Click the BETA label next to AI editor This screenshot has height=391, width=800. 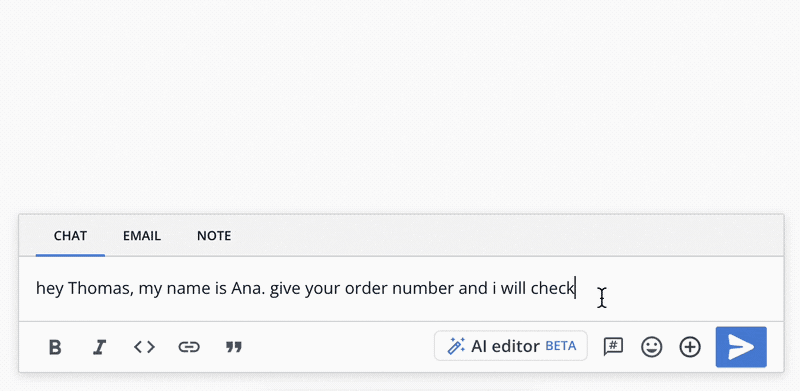561,346
